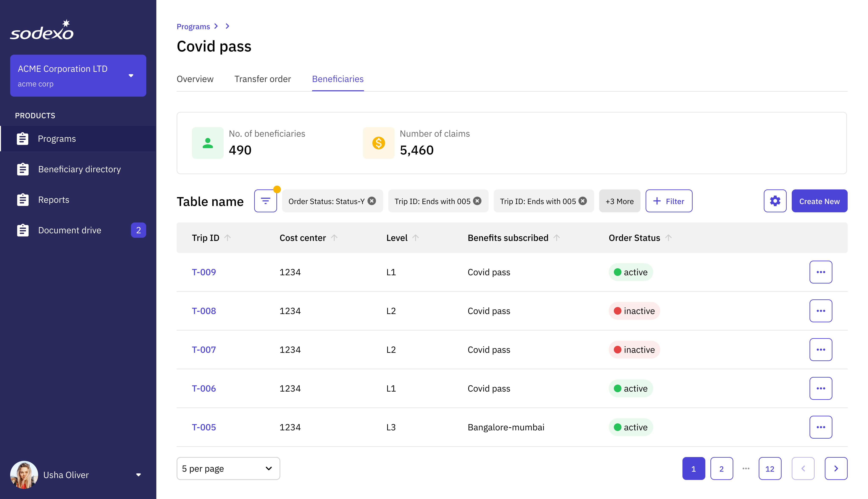Screen dimensions: 868x499
Task: Click the Create New button
Action: click(x=819, y=201)
